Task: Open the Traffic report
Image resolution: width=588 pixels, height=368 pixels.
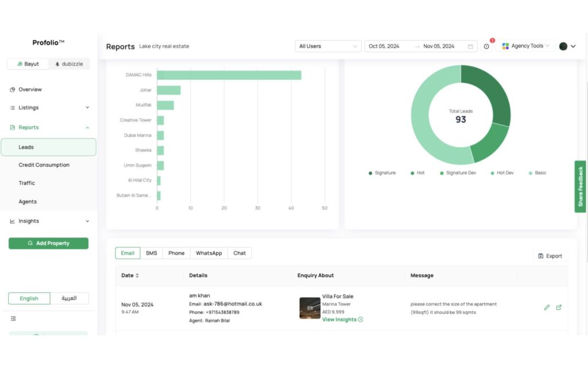Action: tap(26, 183)
